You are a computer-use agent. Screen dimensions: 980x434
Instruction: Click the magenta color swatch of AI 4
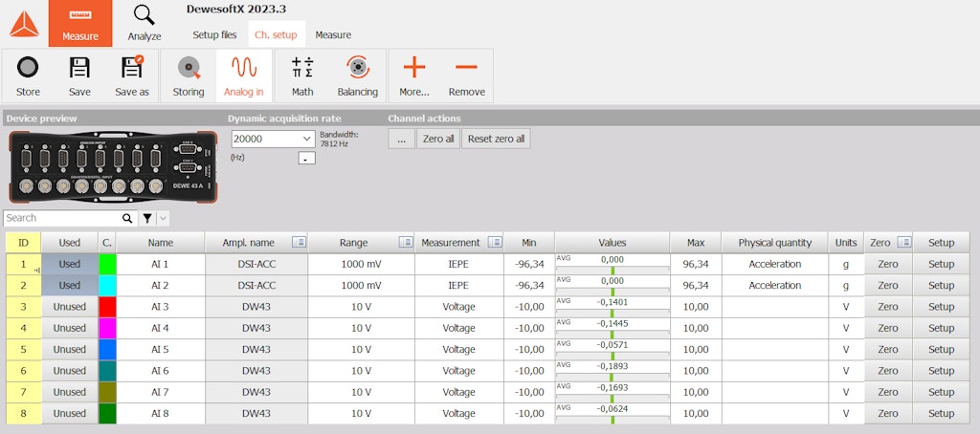107,328
